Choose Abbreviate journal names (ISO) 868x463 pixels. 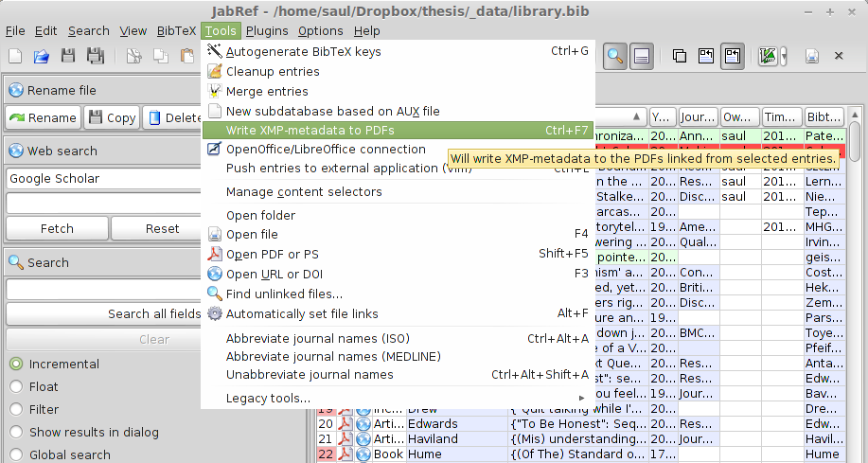click(398, 338)
